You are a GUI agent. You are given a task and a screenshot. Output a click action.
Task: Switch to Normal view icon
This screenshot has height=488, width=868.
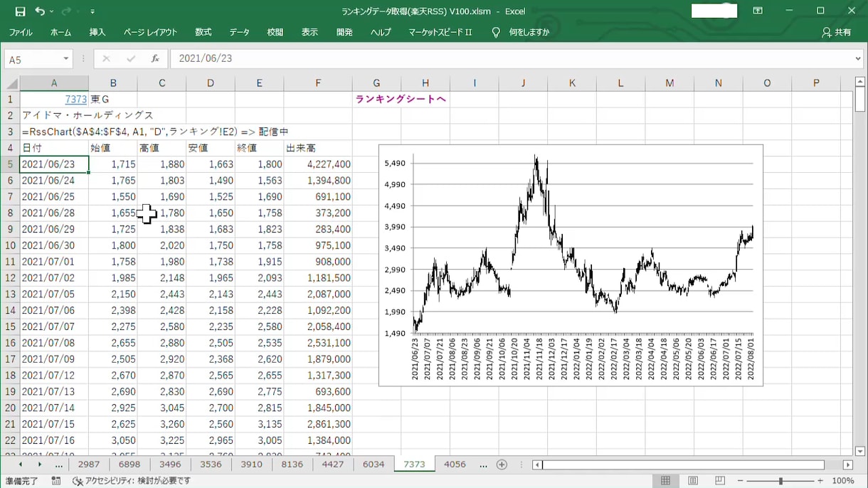(x=665, y=481)
